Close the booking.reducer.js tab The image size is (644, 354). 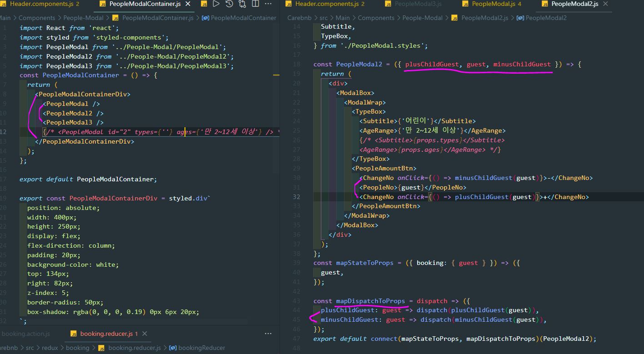tap(145, 334)
